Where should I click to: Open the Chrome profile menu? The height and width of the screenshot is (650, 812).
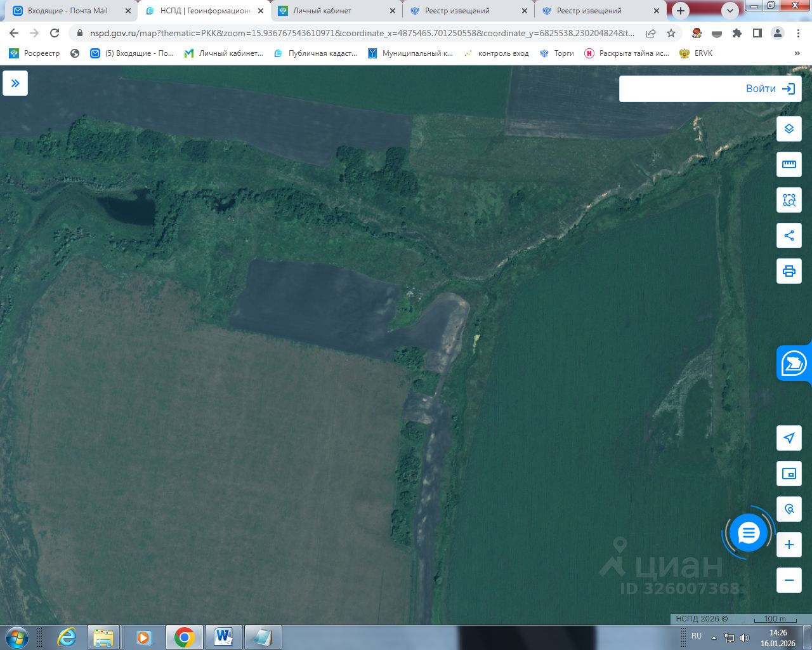tap(778, 33)
